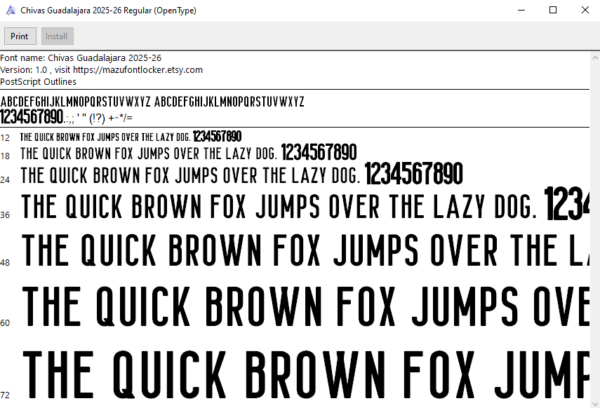Click the size 18 label
Viewport: 600px width, 408px height.
pyautogui.click(x=5, y=156)
